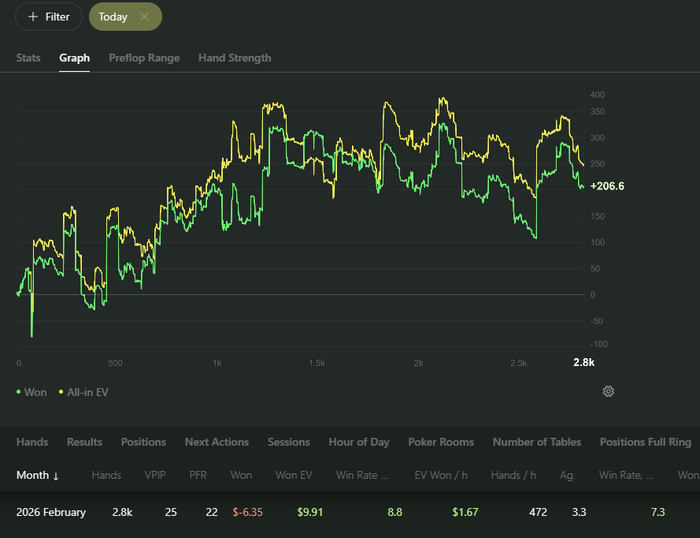Switch to Hour of Day report
Viewport: 700px width, 538px height.
click(x=359, y=442)
